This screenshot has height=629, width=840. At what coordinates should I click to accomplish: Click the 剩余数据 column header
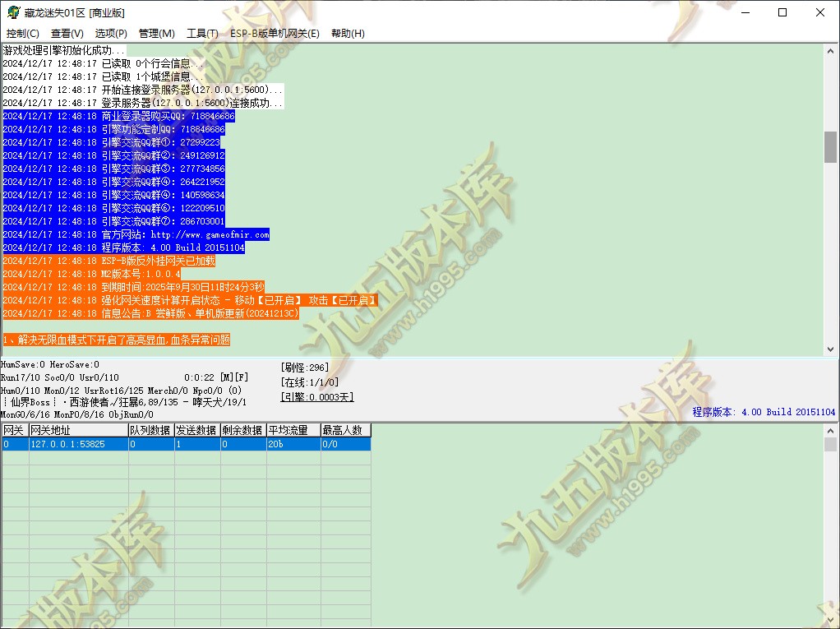(243, 430)
